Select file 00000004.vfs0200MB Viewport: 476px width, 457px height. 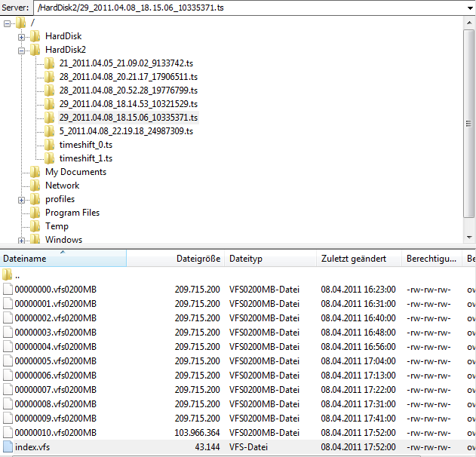(56, 347)
